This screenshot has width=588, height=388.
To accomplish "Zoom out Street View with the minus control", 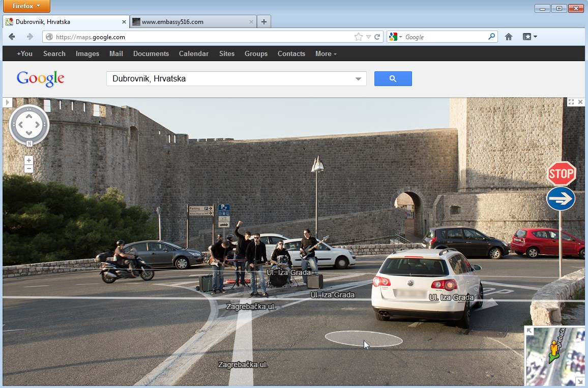I will (x=29, y=168).
